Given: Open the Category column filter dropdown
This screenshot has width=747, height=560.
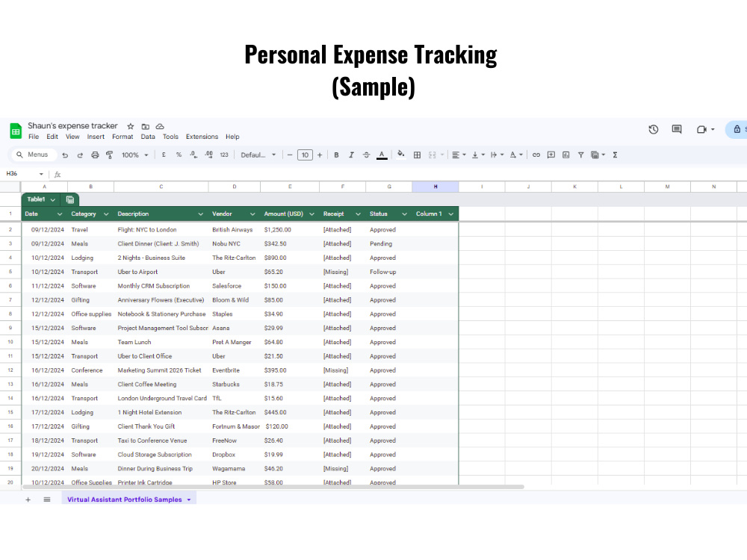Looking at the screenshot, I should pos(106,214).
